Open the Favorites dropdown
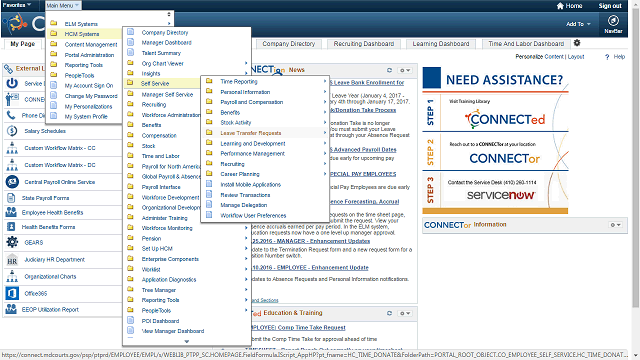The image size is (640, 360). point(16,5)
